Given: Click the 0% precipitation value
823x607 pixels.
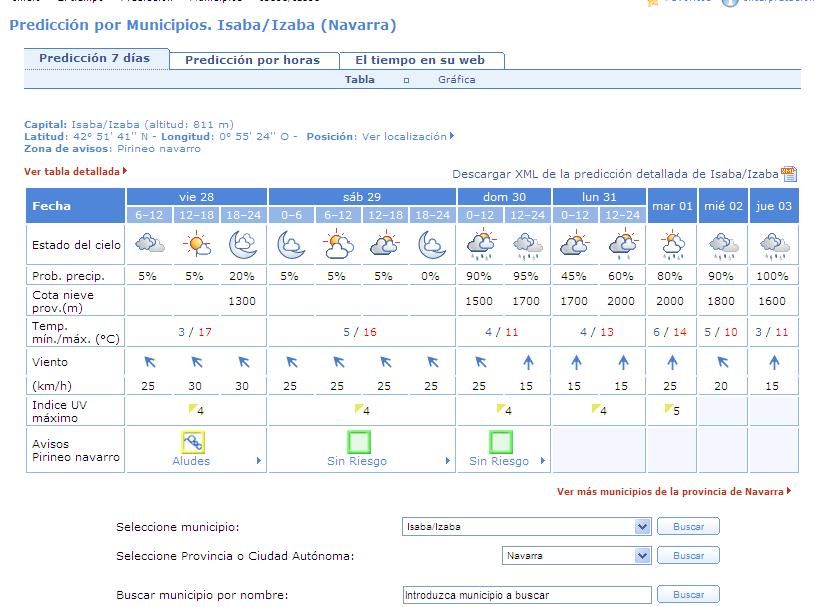Looking at the screenshot, I should pyautogui.click(x=430, y=276).
